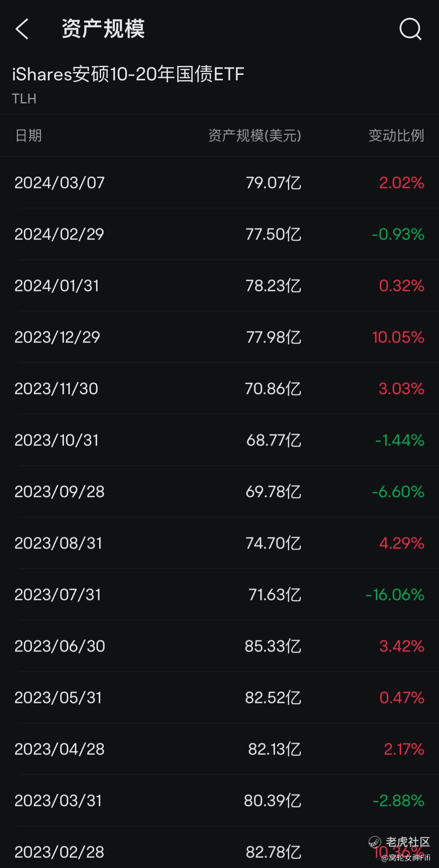The height and width of the screenshot is (868, 439).
Task: Tap the -1.44% change value
Action: tap(400, 440)
